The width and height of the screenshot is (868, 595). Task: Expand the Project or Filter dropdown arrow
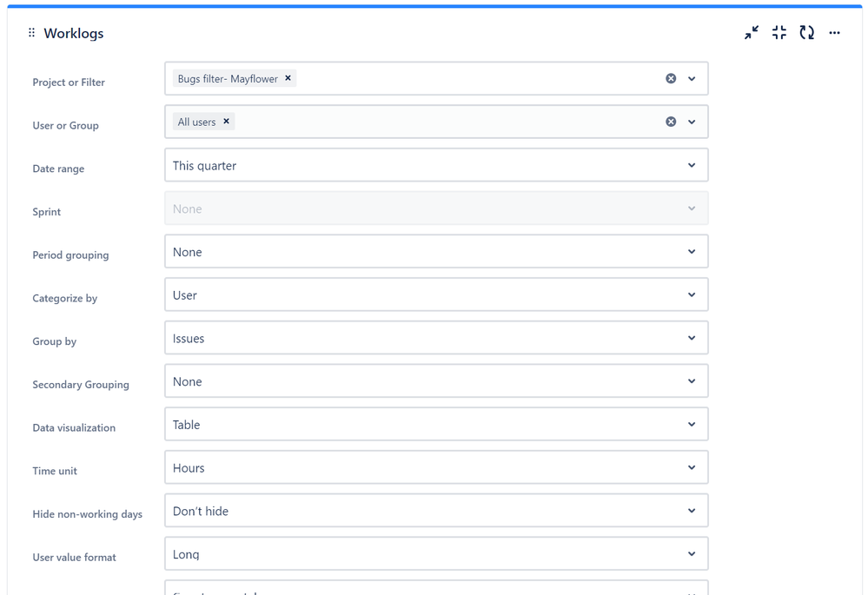(x=692, y=78)
